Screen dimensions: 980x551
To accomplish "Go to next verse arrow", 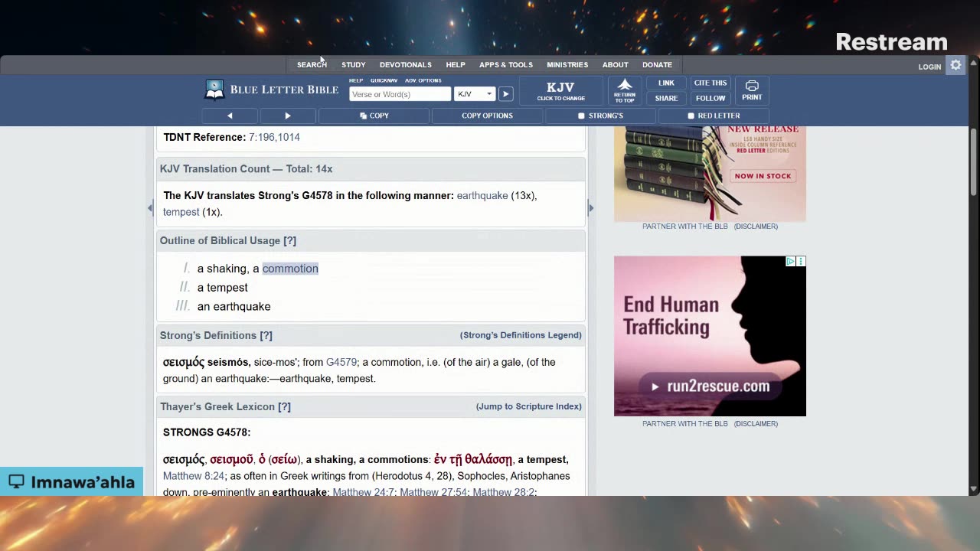I will coord(288,116).
